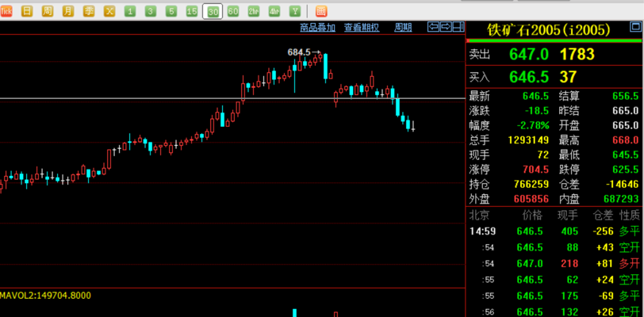Click the 铁矿石2005(i2005) contract title
This screenshot has height=317, width=644.
coord(549,29)
